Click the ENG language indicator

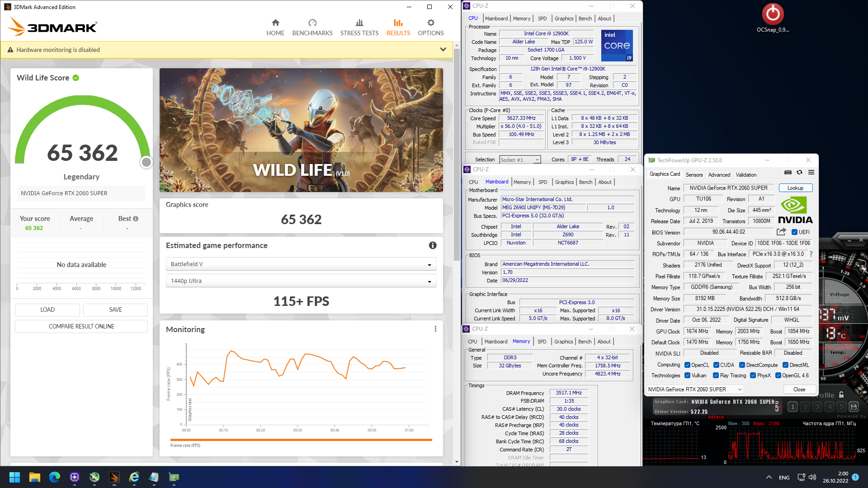click(784, 478)
